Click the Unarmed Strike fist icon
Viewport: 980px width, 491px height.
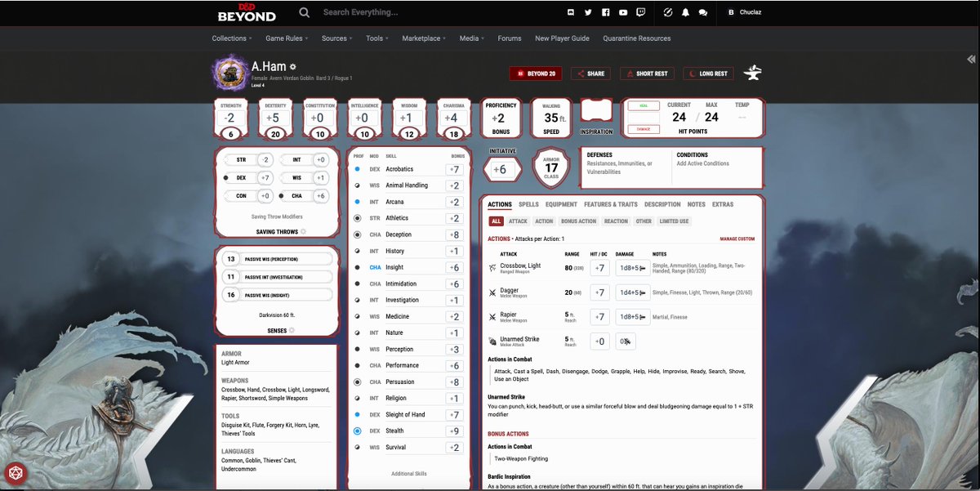tap(492, 341)
